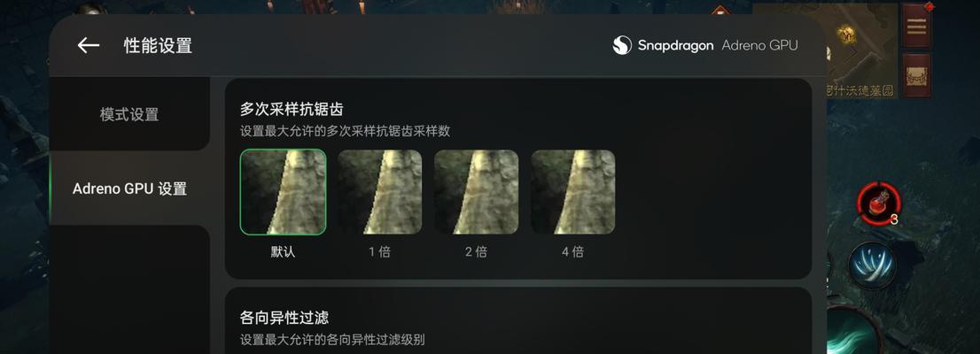Click the 各向异性过滤 section heading
The height and width of the screenshot is (354, 980).
pos(284,317)
